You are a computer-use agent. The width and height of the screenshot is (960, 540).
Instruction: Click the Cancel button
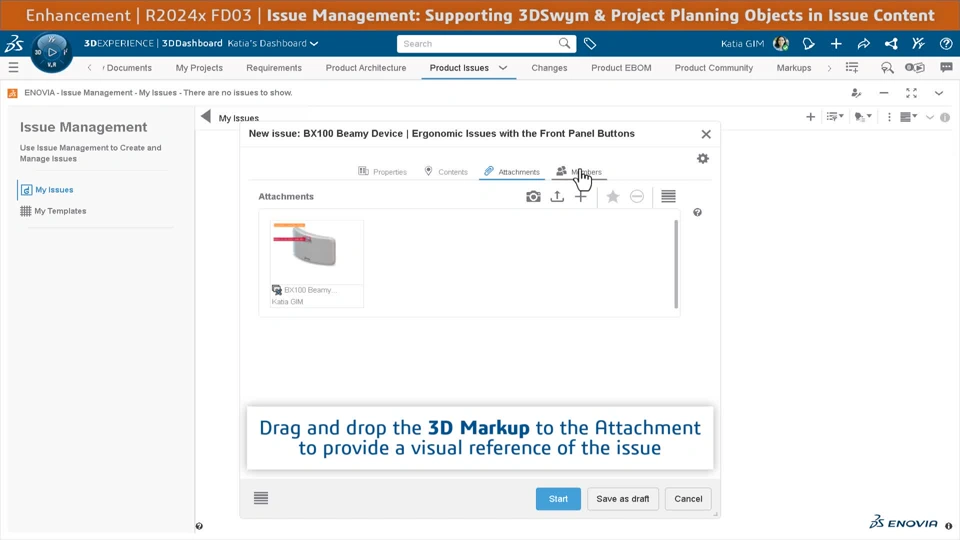(x=688, y=499)
